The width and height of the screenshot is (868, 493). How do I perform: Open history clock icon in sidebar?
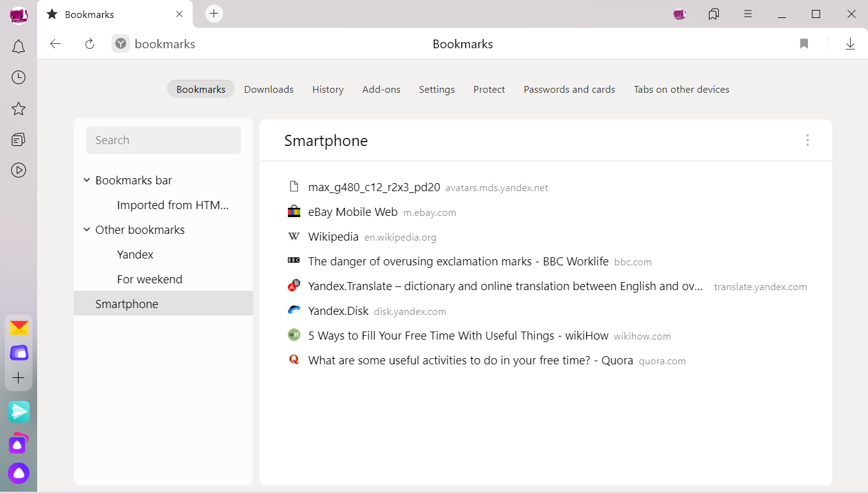coord(19,77)
